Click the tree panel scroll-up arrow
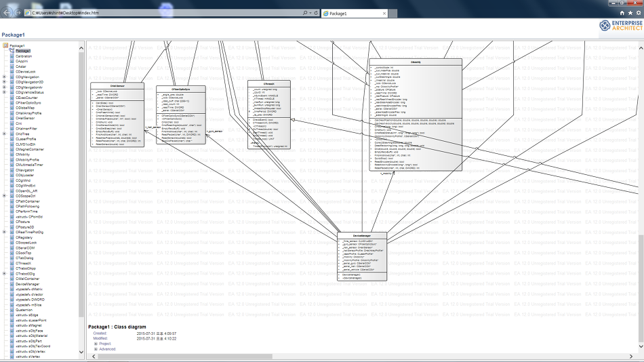644x362 pixels. click(x=81, y=49)
